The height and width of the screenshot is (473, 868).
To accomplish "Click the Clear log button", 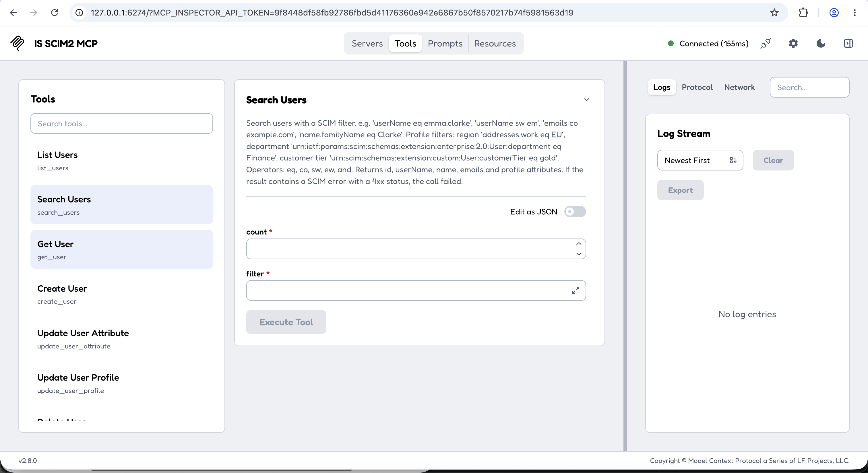I will 773,160.
